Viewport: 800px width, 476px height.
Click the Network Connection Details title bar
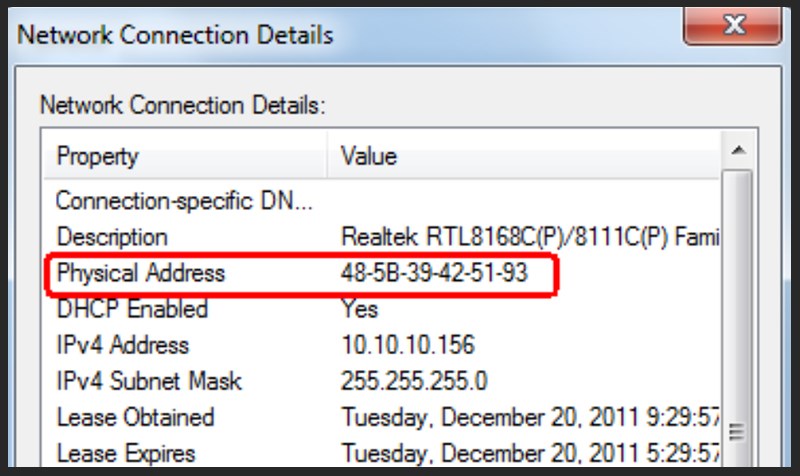coord(300,35)
